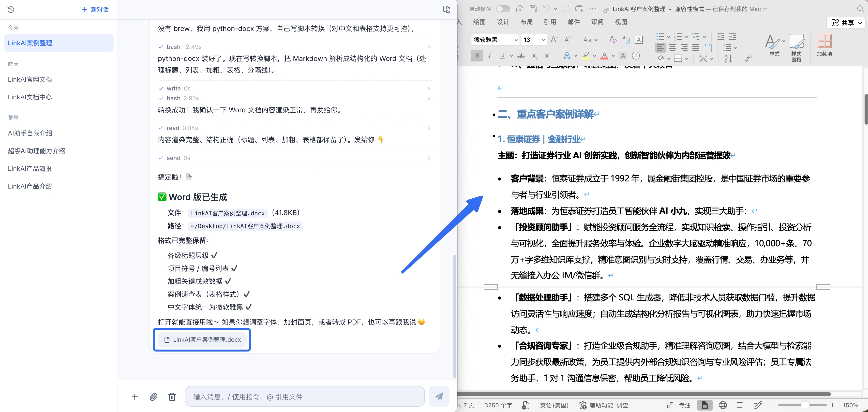Search in Word with magnifier icon
868x412 pixels.
(x=860, y=9)
